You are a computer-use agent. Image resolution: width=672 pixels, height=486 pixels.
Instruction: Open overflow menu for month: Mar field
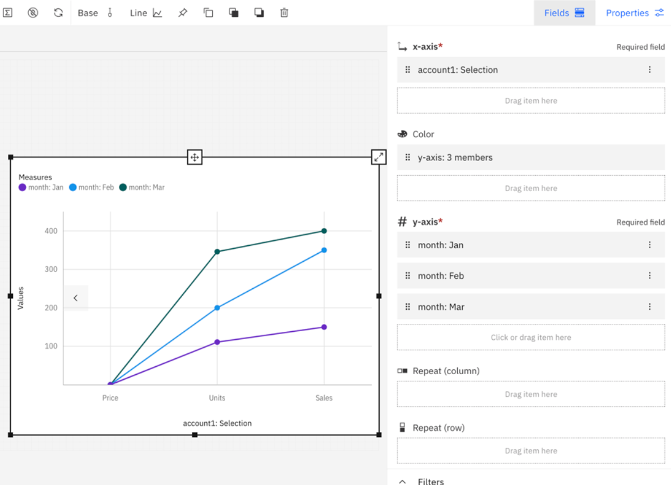pos(650,307)
